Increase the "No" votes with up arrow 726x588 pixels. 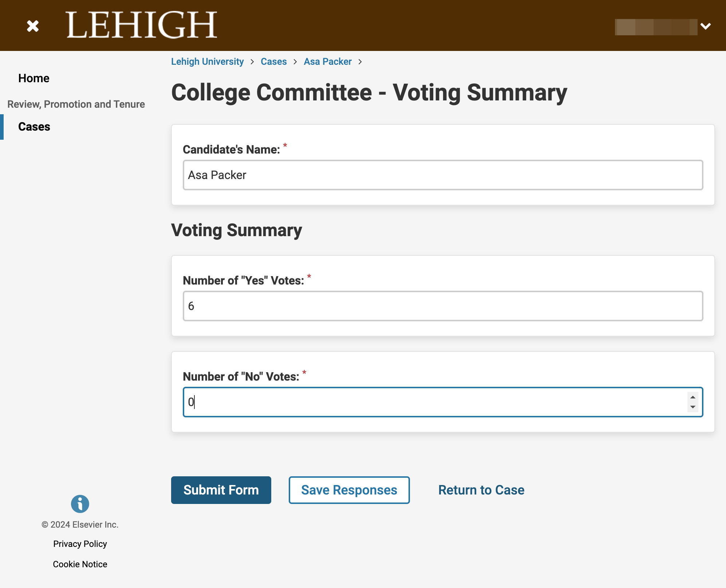click(x=693, y=397)
